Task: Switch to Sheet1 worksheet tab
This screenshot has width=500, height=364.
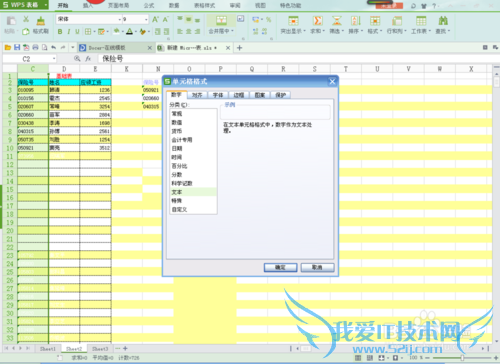Action: click(48, 349)
